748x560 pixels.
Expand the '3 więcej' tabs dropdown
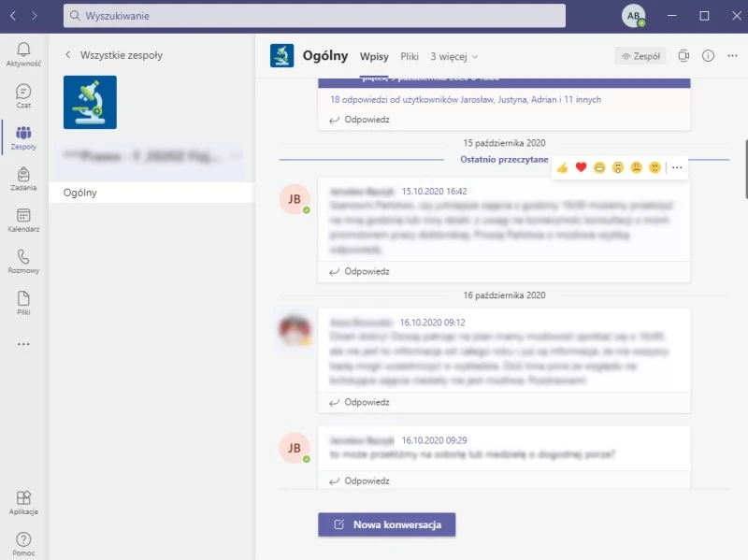pyautogui.click(x=453, y=56)
